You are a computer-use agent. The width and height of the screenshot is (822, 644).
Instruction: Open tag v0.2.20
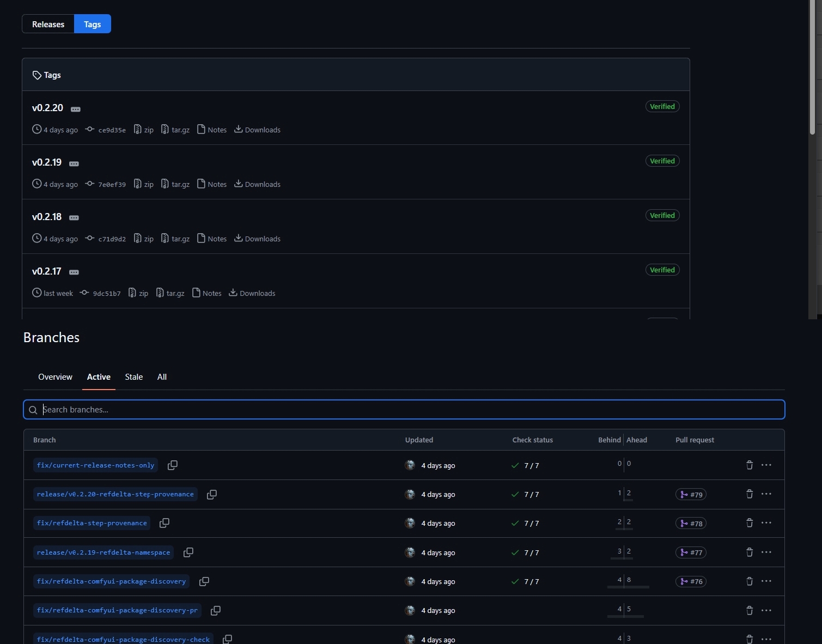47,108
